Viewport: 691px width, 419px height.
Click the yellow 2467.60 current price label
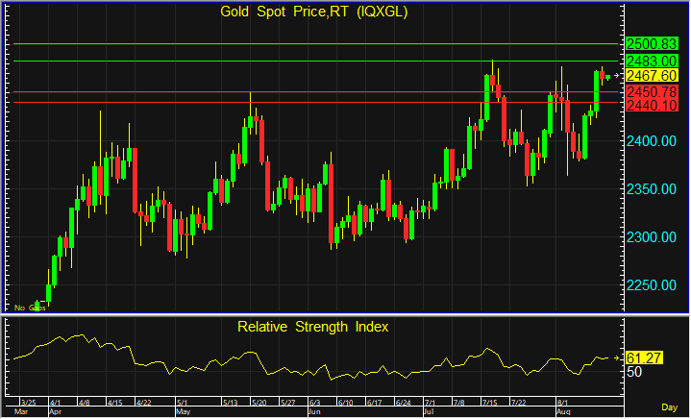pos(652,76)
